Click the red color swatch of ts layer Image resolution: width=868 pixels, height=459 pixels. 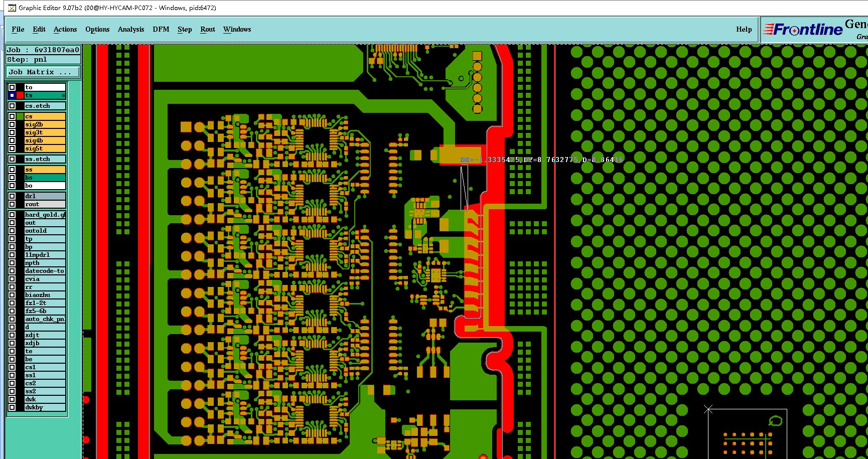20,95
